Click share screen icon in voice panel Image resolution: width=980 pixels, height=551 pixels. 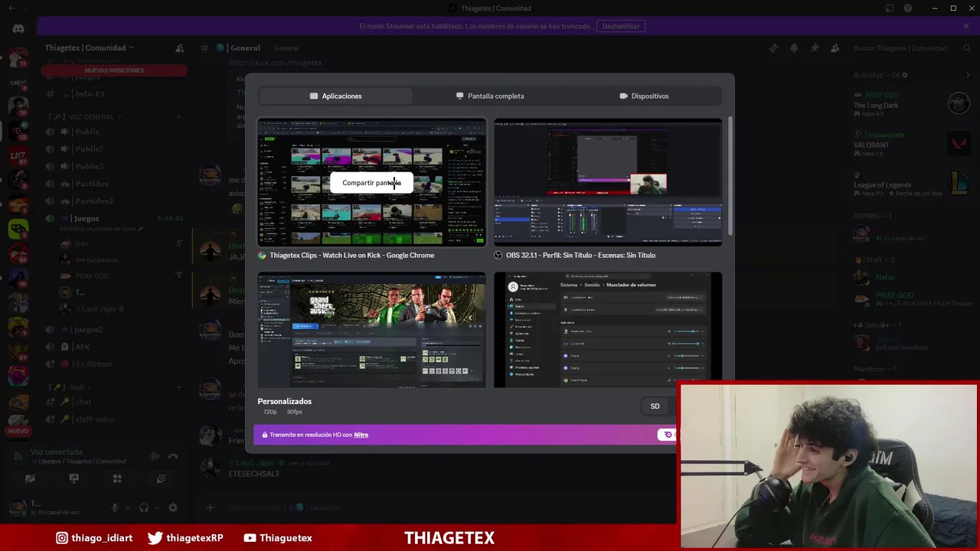(73, 478)
